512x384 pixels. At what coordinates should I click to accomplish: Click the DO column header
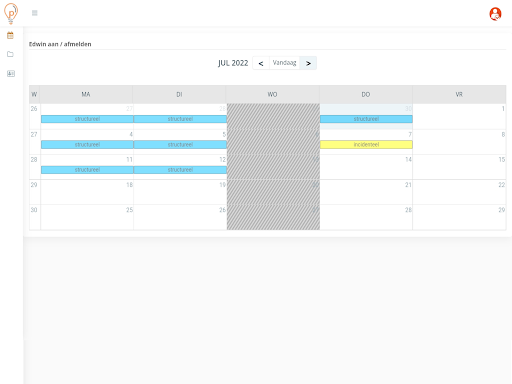click(366, 94)
